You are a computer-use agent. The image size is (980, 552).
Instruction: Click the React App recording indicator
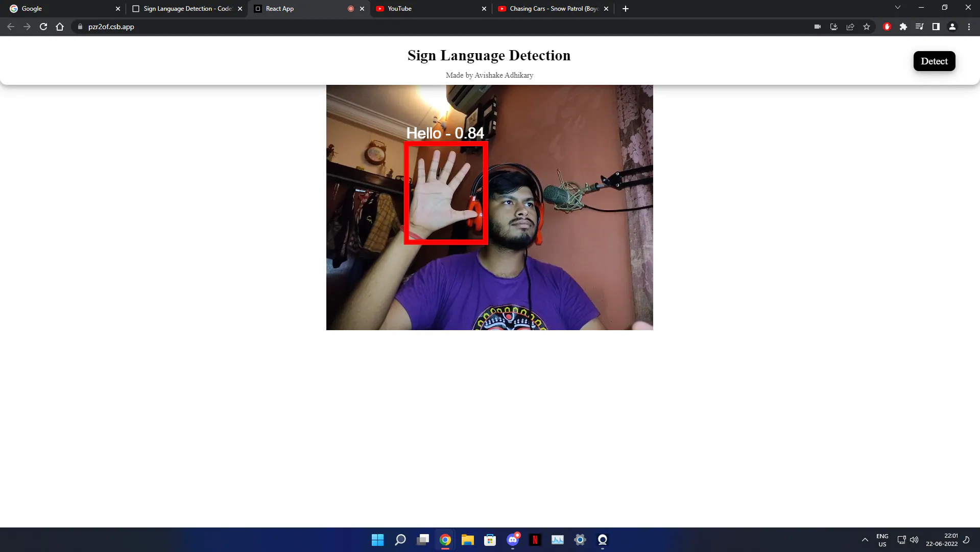(x=351, y=9)
